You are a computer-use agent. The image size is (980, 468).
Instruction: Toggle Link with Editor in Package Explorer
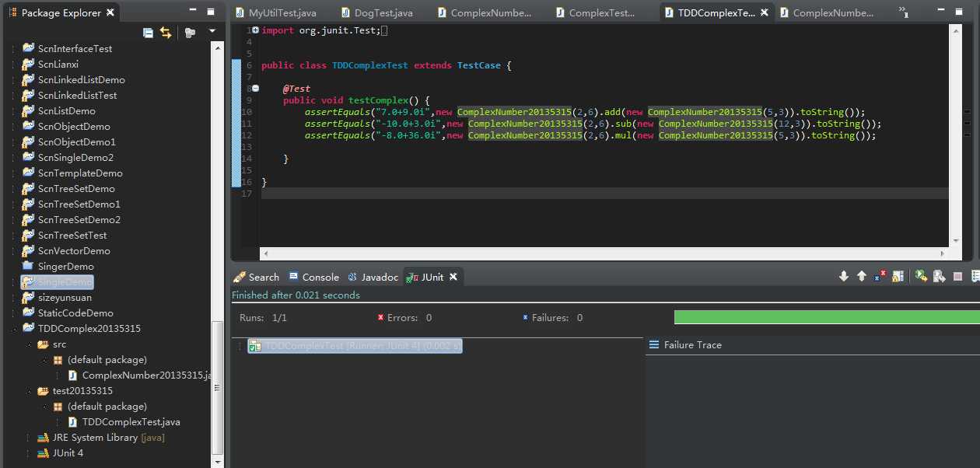pyautogui.click(x=166, y=32)
